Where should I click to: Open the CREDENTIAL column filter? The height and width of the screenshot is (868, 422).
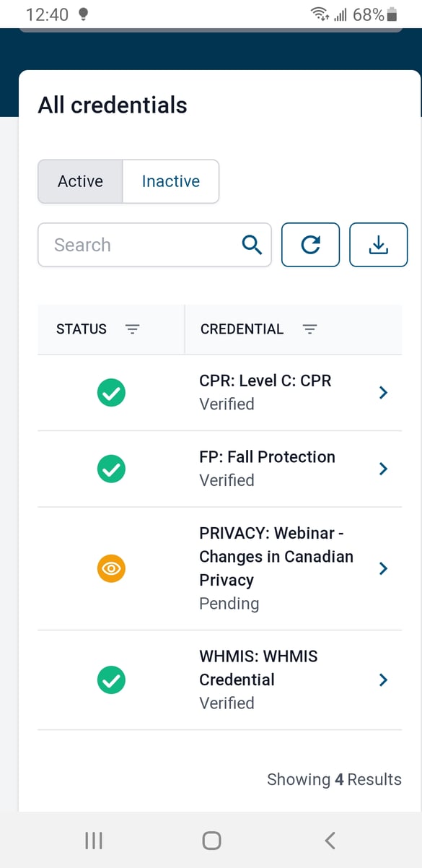309,329
